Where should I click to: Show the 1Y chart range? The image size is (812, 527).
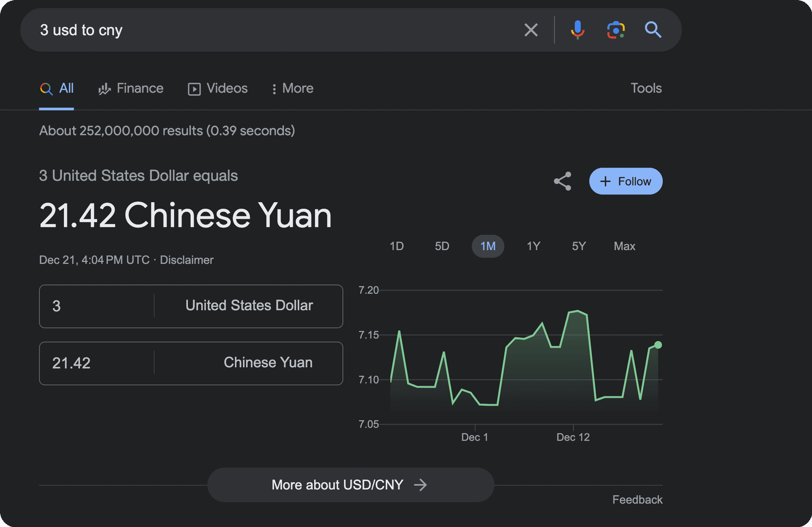pyautogui.click(x=534, y=246)
